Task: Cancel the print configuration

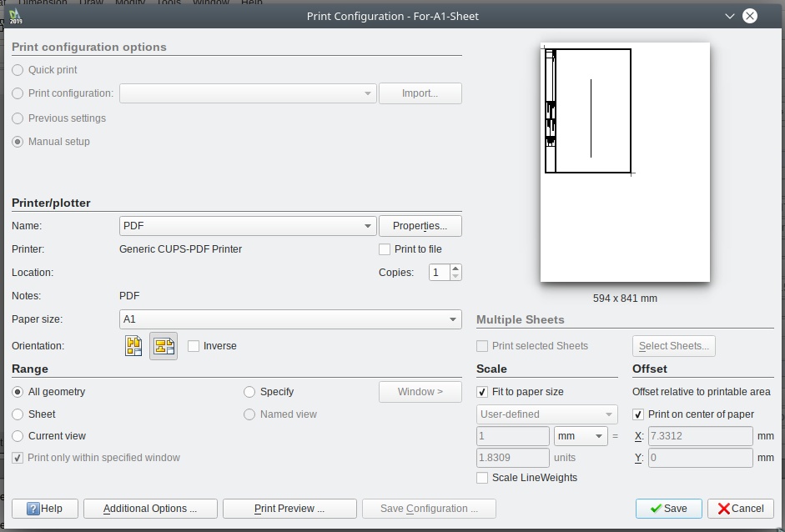Action: pyautogui.click(x=741, y=509)
